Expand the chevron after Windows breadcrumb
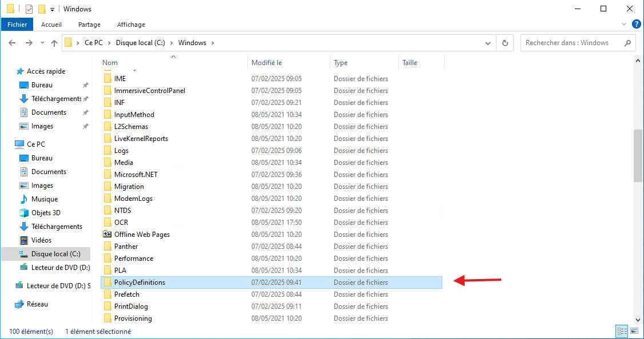This screenshot has width=644, height=339. click(x=213, y=43)
